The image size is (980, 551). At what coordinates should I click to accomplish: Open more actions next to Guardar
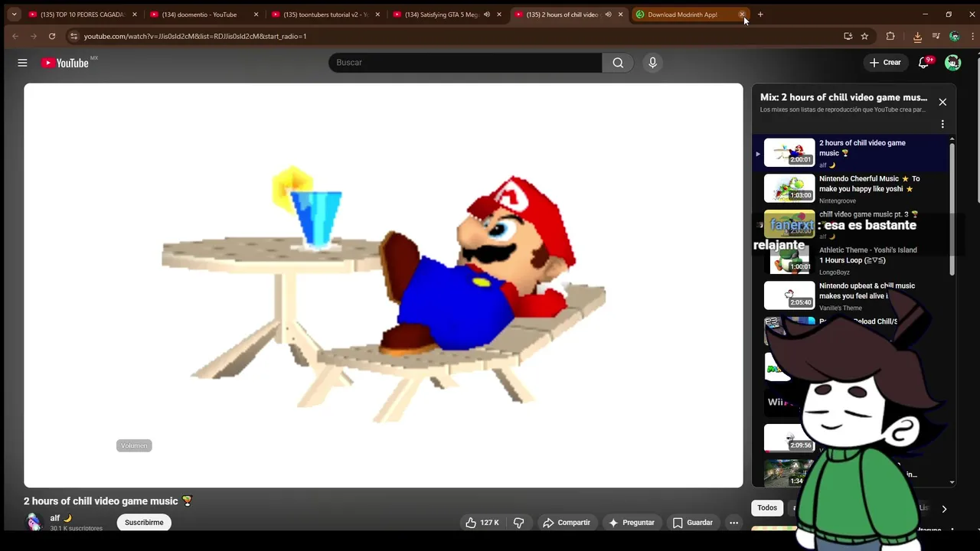pyautogui.click(x=733, y=523)
